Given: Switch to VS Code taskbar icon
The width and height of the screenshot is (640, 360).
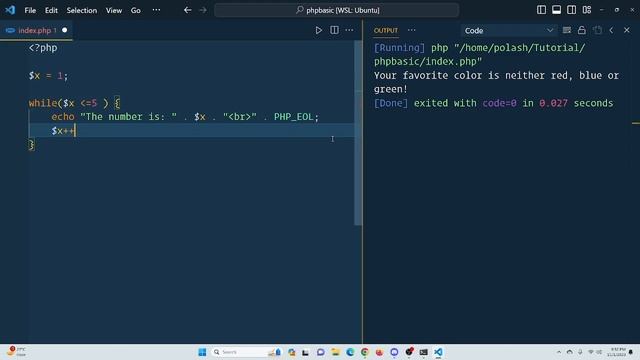Looking at the screenshot, I should tap(438, 352).
